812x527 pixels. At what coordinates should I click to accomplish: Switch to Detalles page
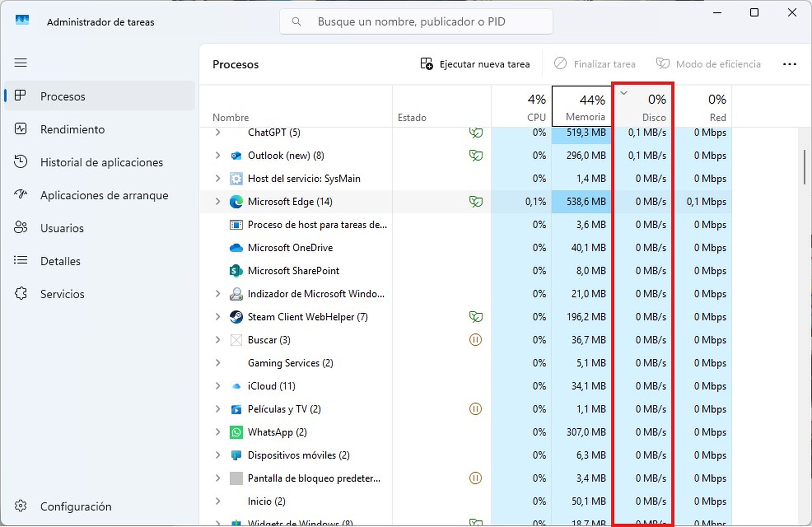coord(100,261)
